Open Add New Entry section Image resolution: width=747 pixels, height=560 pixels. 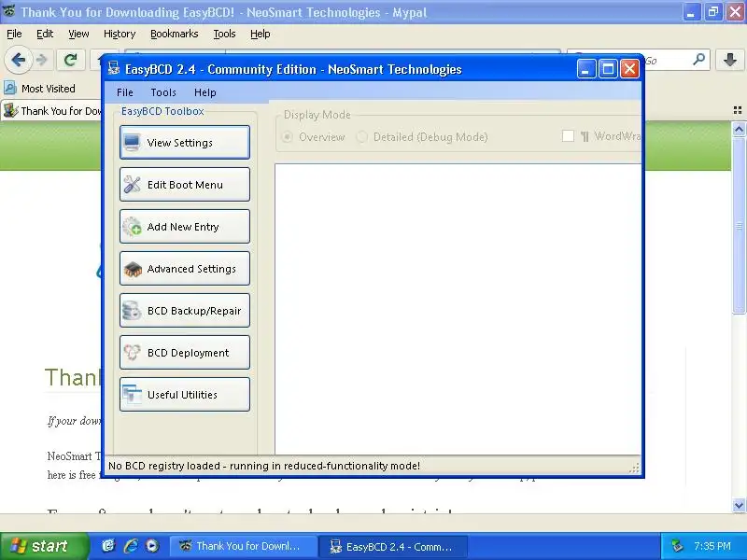(184, 226)
